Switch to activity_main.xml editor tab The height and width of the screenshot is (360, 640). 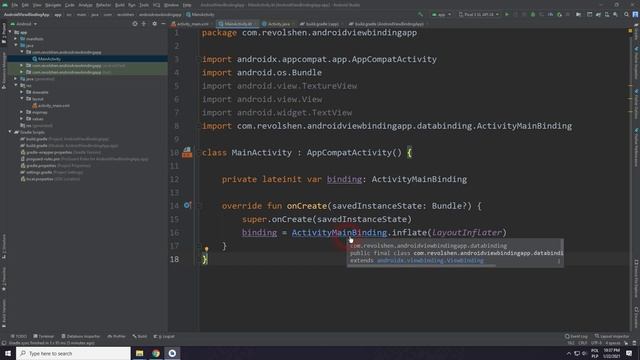pos(192,24)
